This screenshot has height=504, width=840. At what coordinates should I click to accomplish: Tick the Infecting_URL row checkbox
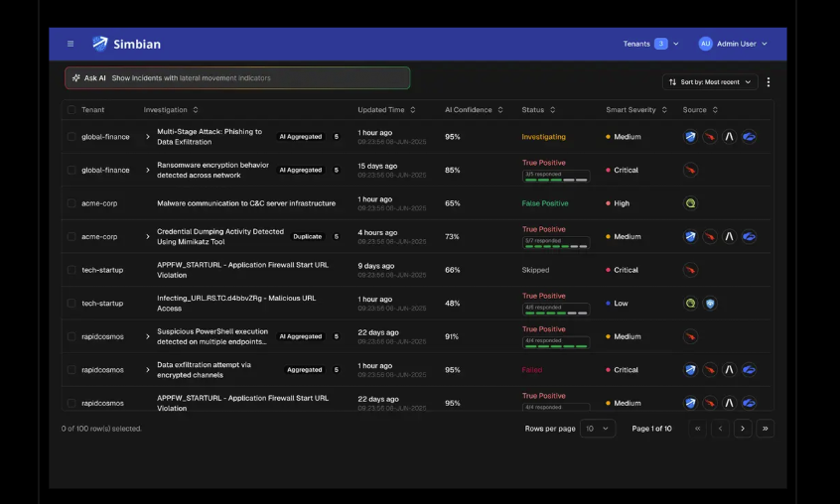coord(71,304)
